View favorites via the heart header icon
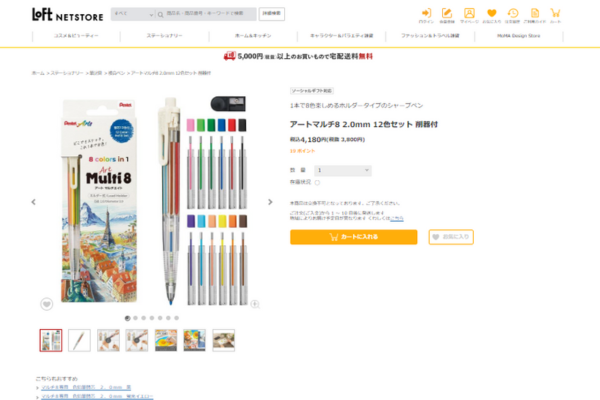Viewport: 600px width, 400px height. (492, 13)
